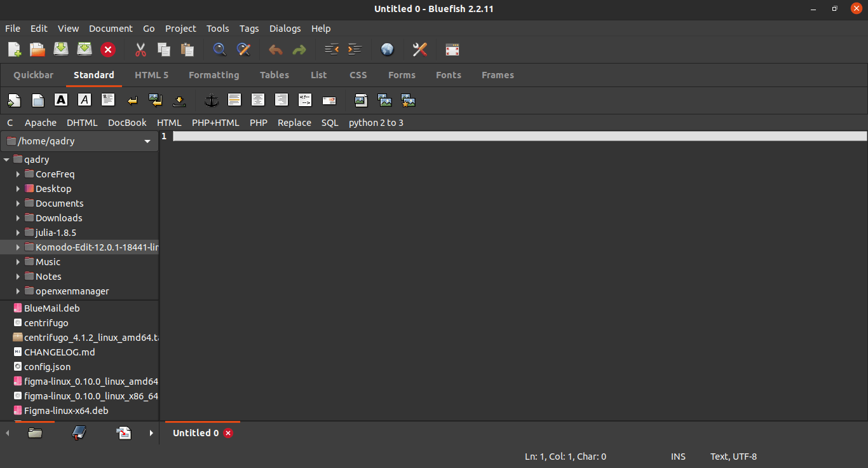Switch to the HTML 5 toolbar tab
Viewport: 868px width, 468px height.
tap(151, 75)
